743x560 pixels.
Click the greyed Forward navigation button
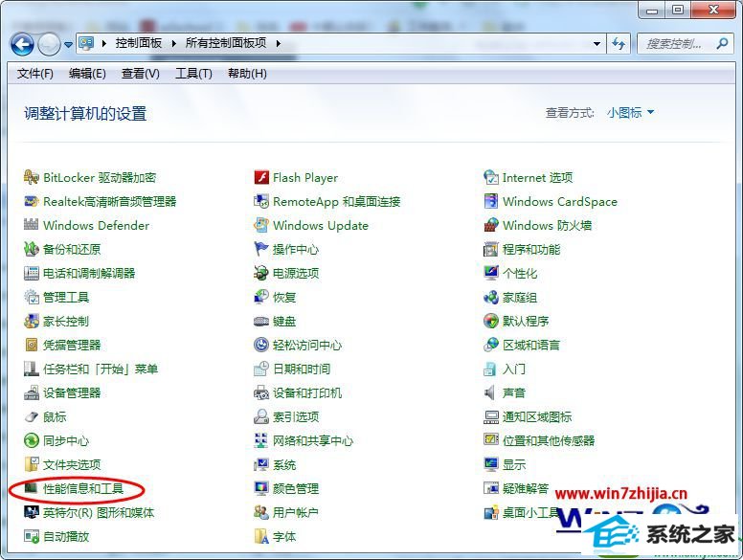click(49, 45)
